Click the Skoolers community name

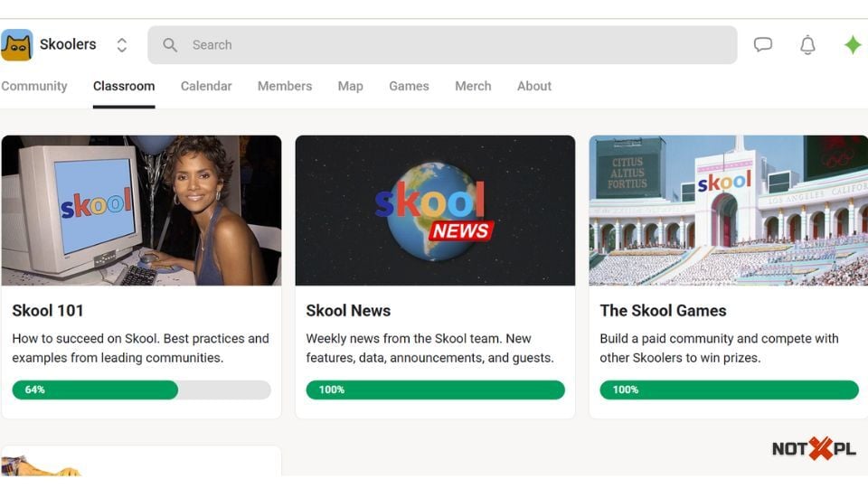click(68, 44)
